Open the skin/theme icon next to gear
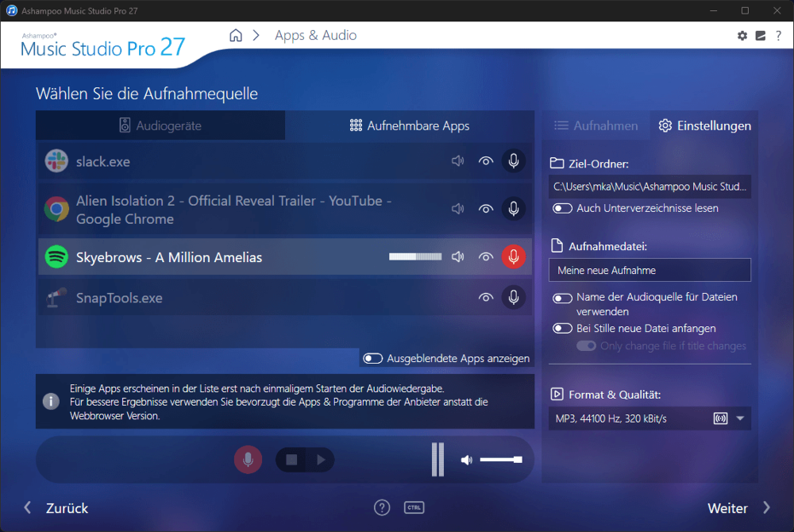Viewport: 794px width, 532px height. click(760, 36)
